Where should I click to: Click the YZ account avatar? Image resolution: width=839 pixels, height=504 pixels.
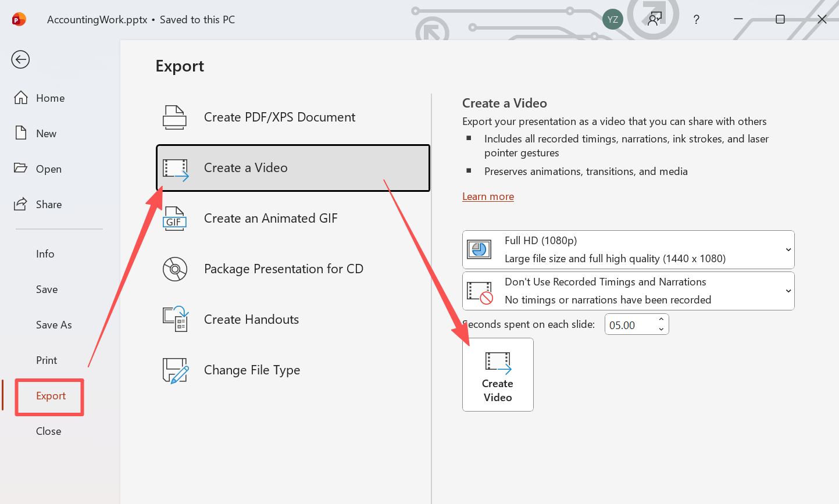tap(612, 20)
